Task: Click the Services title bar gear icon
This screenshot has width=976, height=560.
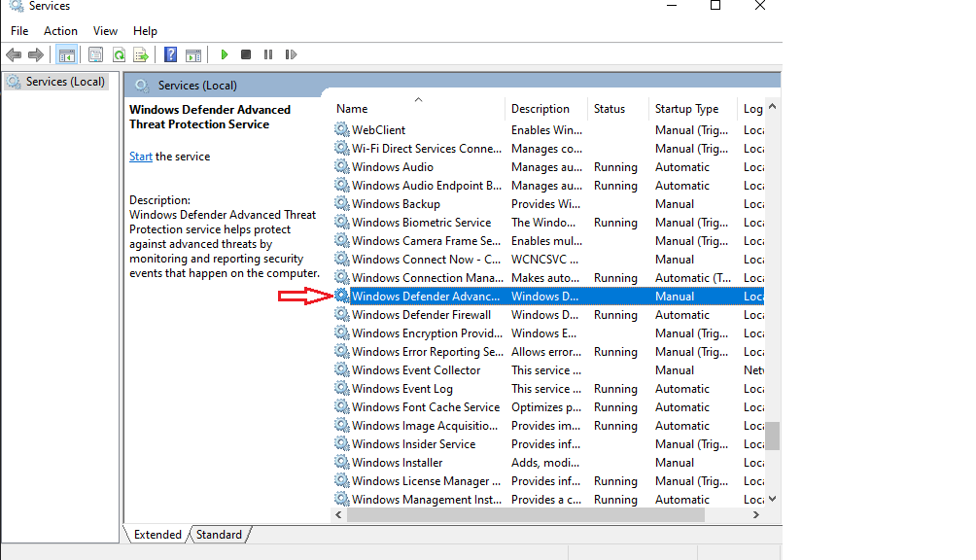Action: (17, 6)
